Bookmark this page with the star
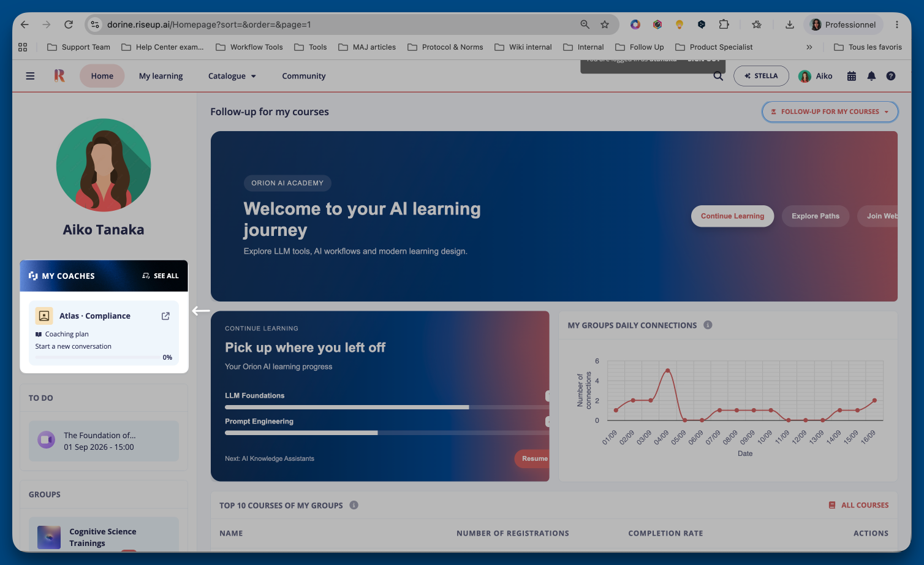Viewport: 924px width, 565px height. click(605, 25)
